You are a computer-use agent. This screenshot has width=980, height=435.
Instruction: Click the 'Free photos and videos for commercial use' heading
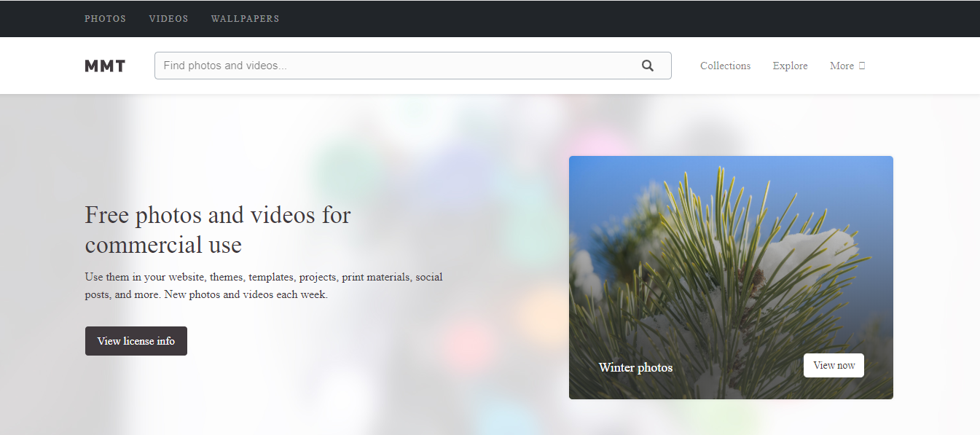pos(218,230)
